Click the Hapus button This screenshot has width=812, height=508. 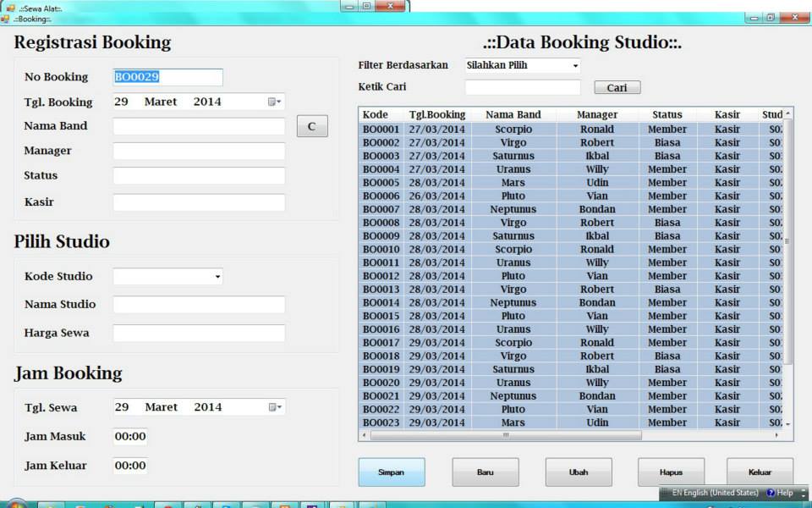pos(671,472)
